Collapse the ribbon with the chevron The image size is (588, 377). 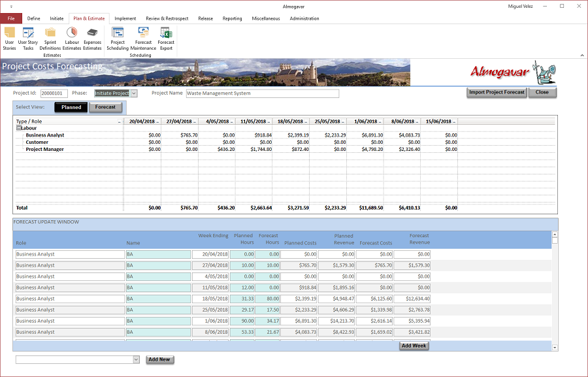tap(582, 55)
